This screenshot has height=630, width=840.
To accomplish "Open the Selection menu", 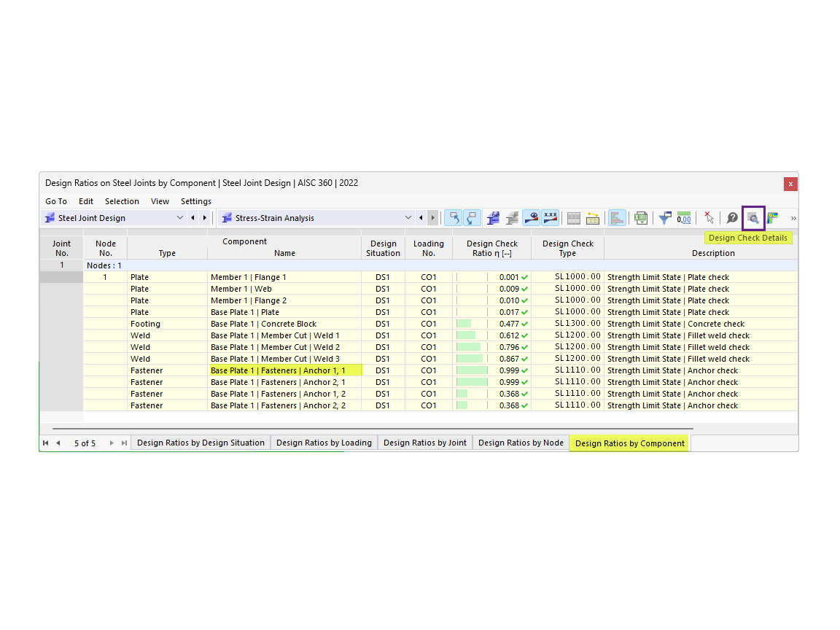I will point(122,201).
